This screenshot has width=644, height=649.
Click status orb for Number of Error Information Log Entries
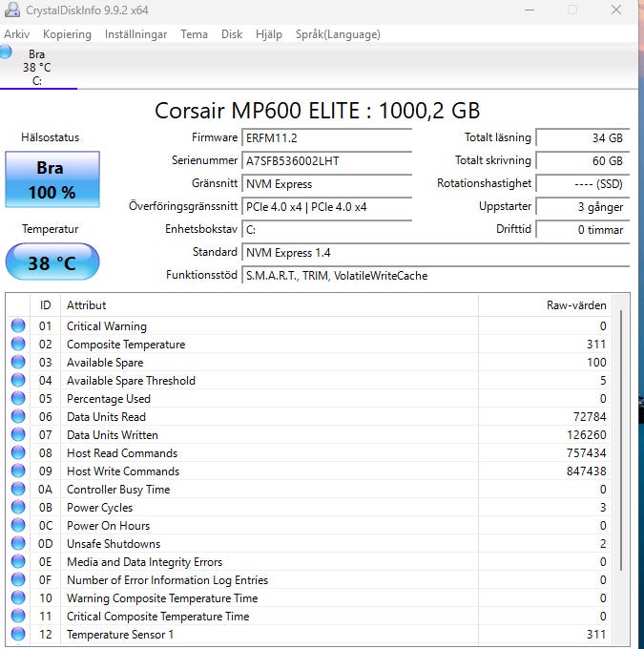coord(18,580)
